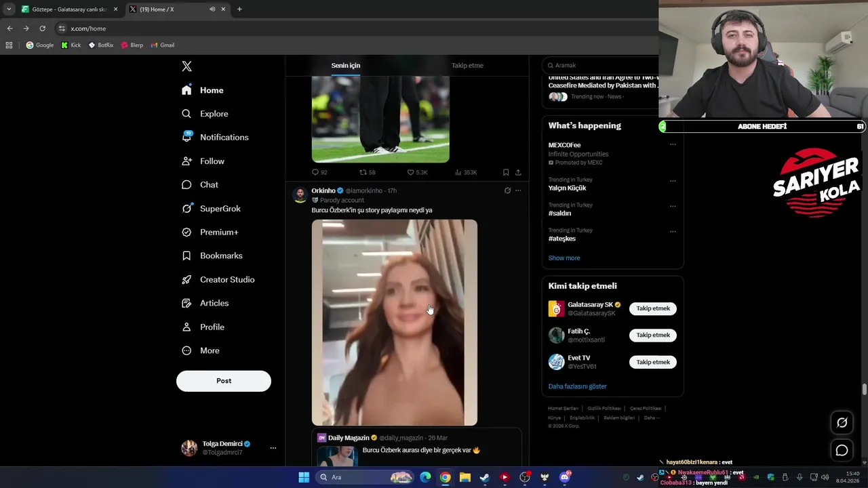Click the white Post button
868x488 pixels.
(224, 381)
